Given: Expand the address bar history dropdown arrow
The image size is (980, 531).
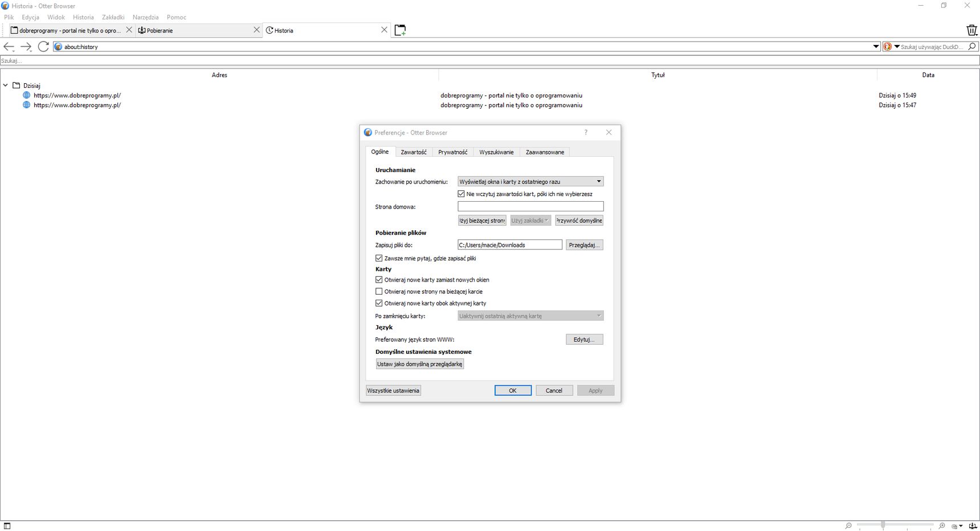Looking at the screenshot, I should coord(876,47).
